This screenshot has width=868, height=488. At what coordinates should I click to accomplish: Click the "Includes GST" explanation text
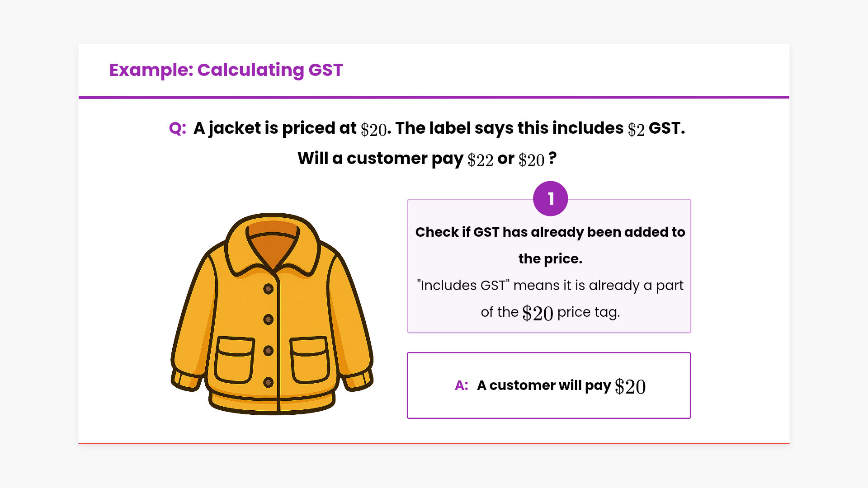coord(550,286)
